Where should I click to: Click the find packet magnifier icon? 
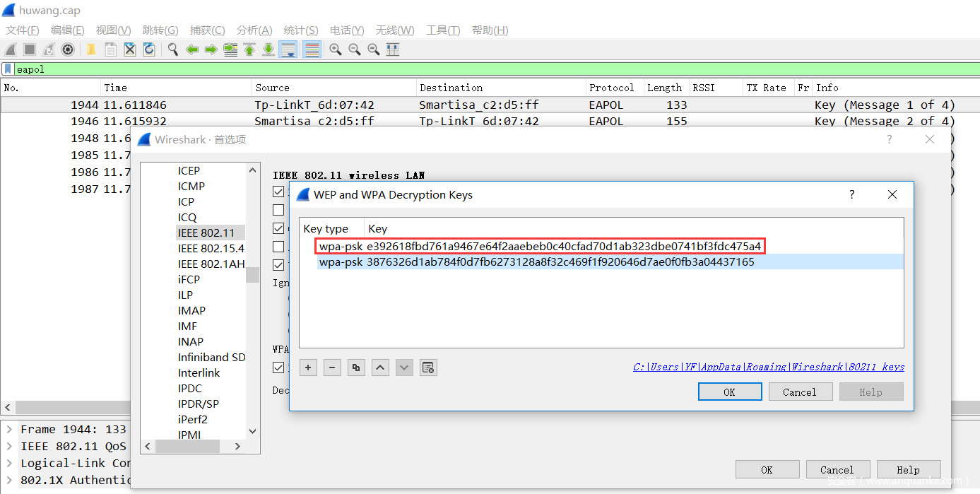pyautogui.click(x=172, y=49)
